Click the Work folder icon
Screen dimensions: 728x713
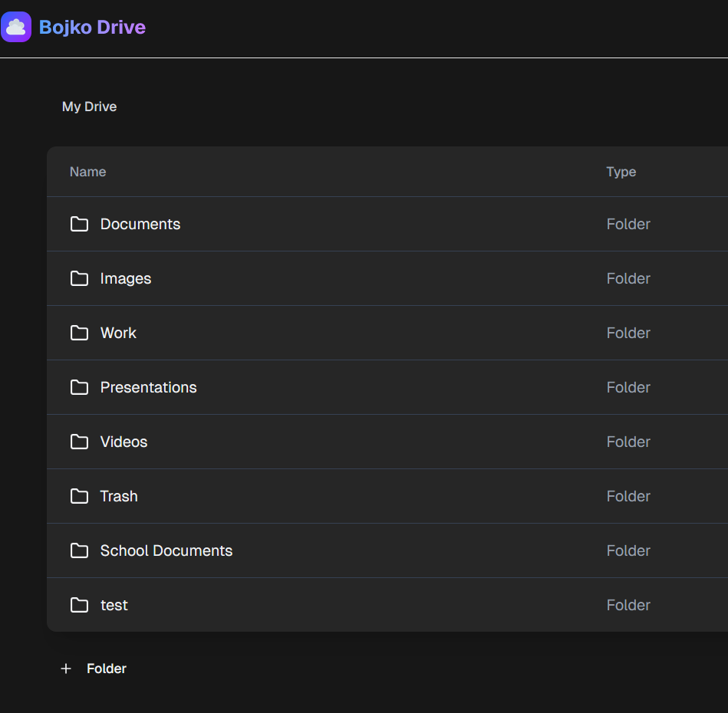pyautogui.click(x=79, y=333)
